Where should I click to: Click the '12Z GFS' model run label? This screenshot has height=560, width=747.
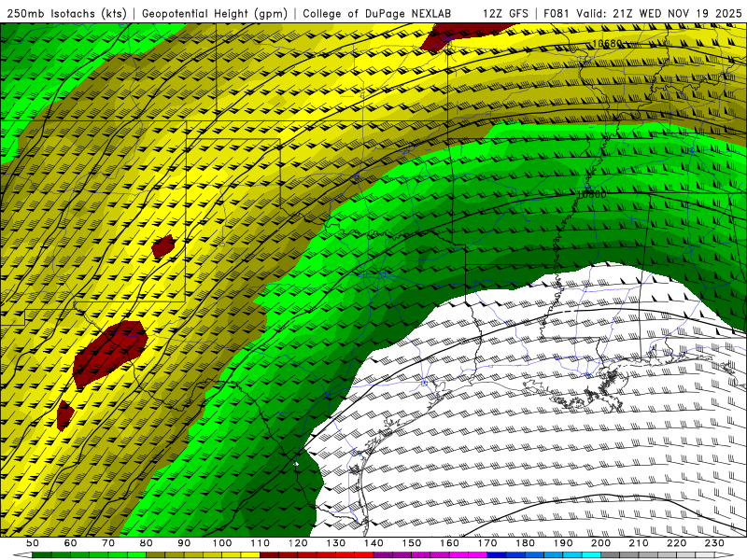pos(505,13)
